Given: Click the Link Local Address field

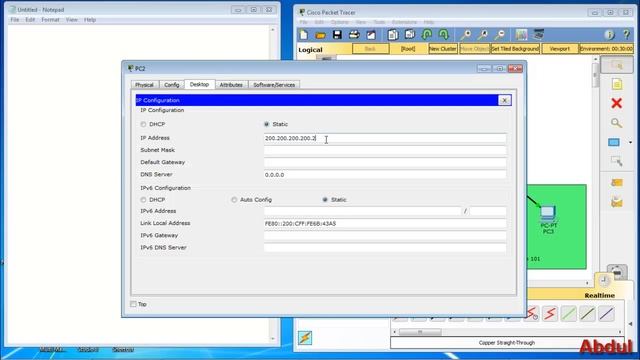Looking at the screenshot, I should [385, 223].
